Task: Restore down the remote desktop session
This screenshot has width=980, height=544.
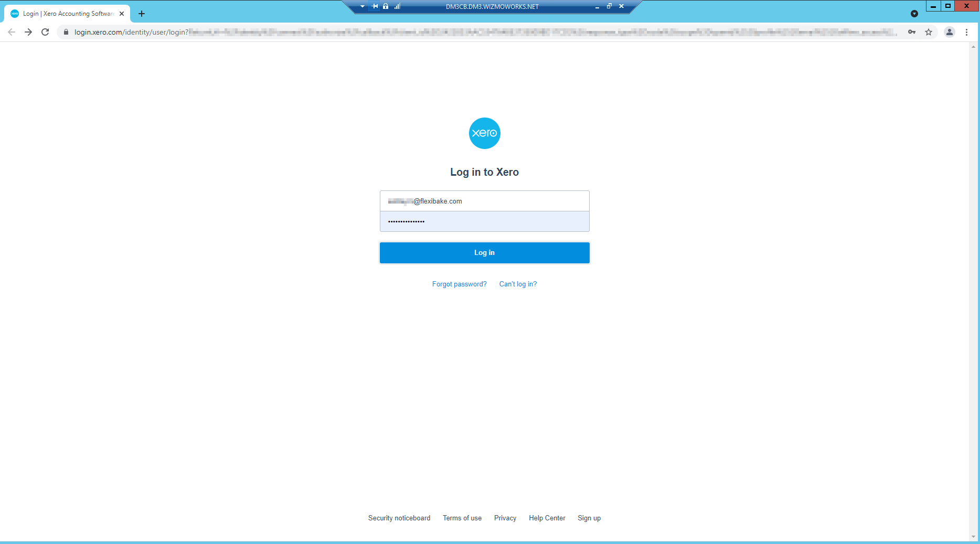Action: (x=609, y=6)
